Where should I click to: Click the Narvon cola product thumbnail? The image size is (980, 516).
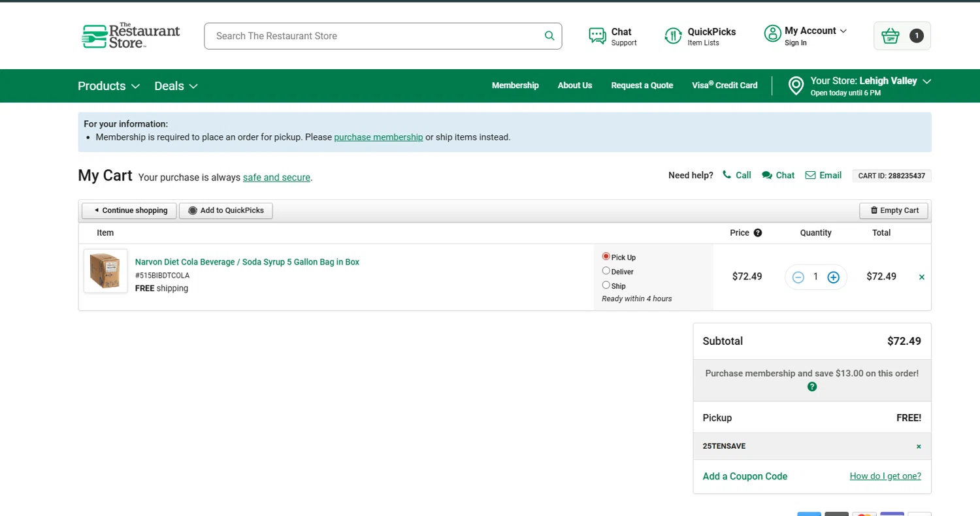tap(106, 271)
